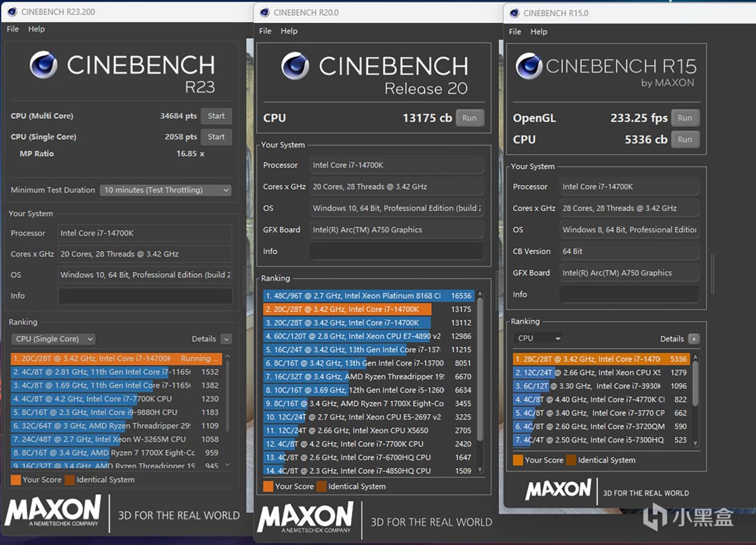Select the Xeon CPU E7-4890 v2 row in R20
The height and width of the screenshot is (545, 756).
369,336
